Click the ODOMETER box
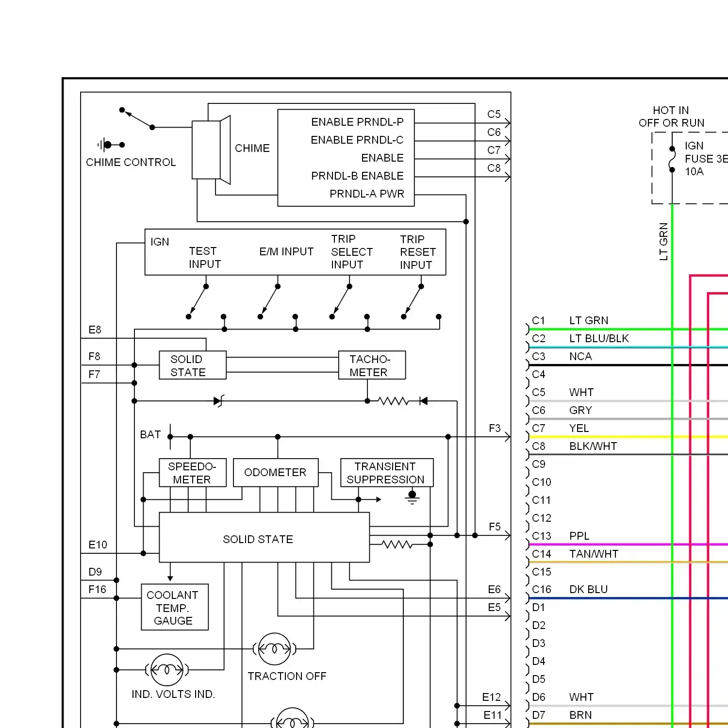Image resolution: width=728 pixels, height=728 pixels. 276,473
